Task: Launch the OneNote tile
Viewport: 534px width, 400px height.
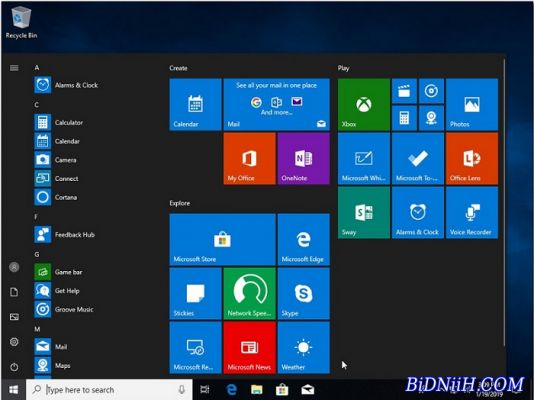Action: [x=303, y=159]
